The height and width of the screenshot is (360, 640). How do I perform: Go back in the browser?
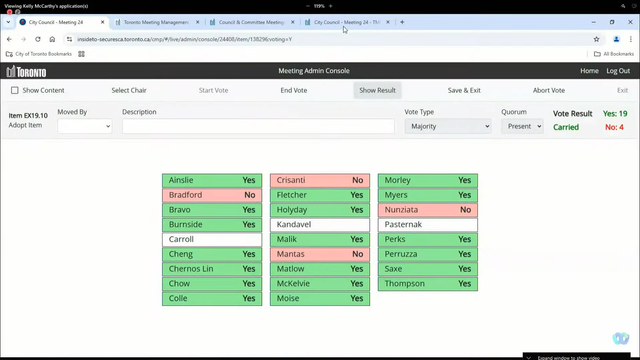[x=9, y=39]
